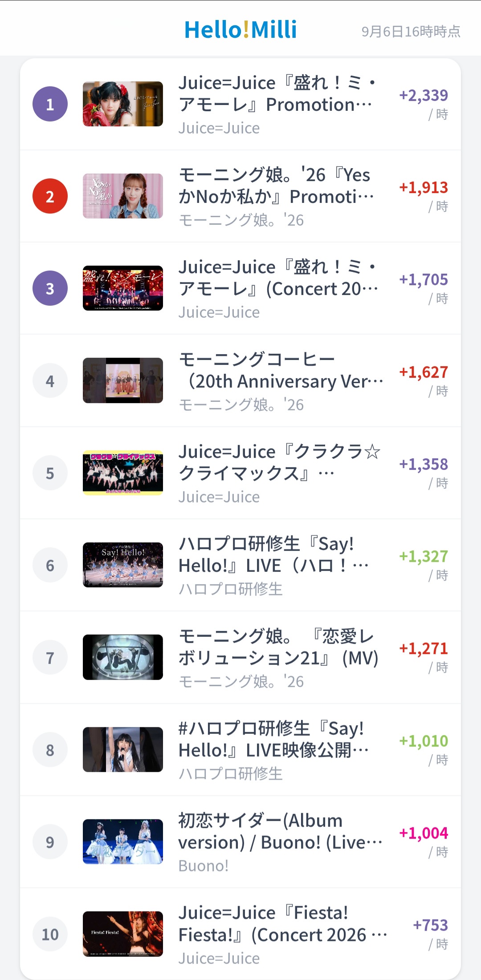Select the rank 10 number badge
481x980 pixels.
click(50, 934)
